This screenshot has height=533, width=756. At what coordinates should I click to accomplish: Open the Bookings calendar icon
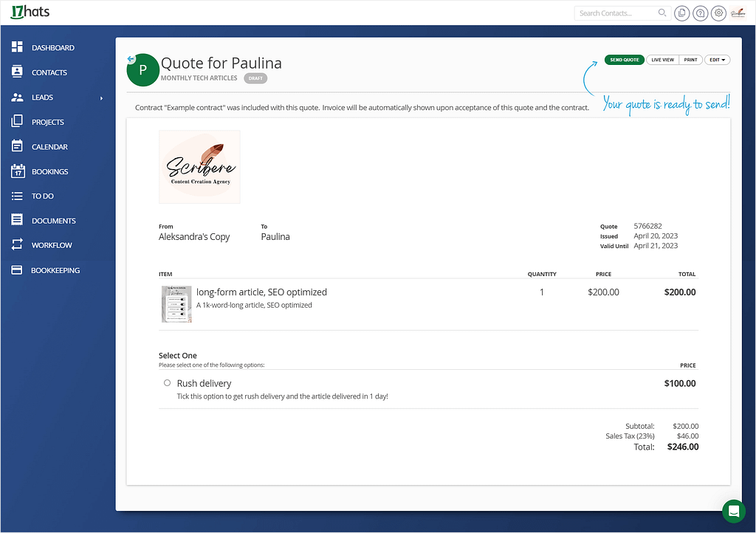[18, 171]
